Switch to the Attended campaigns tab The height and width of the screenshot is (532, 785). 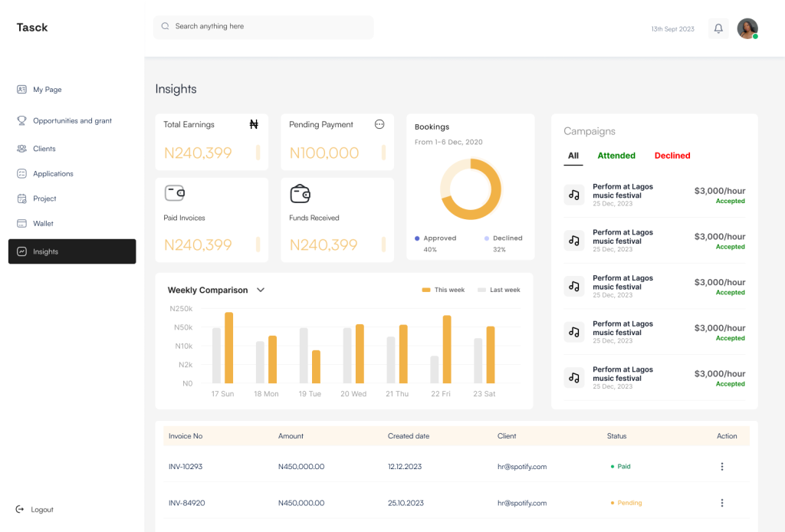(x=616, y=156)
